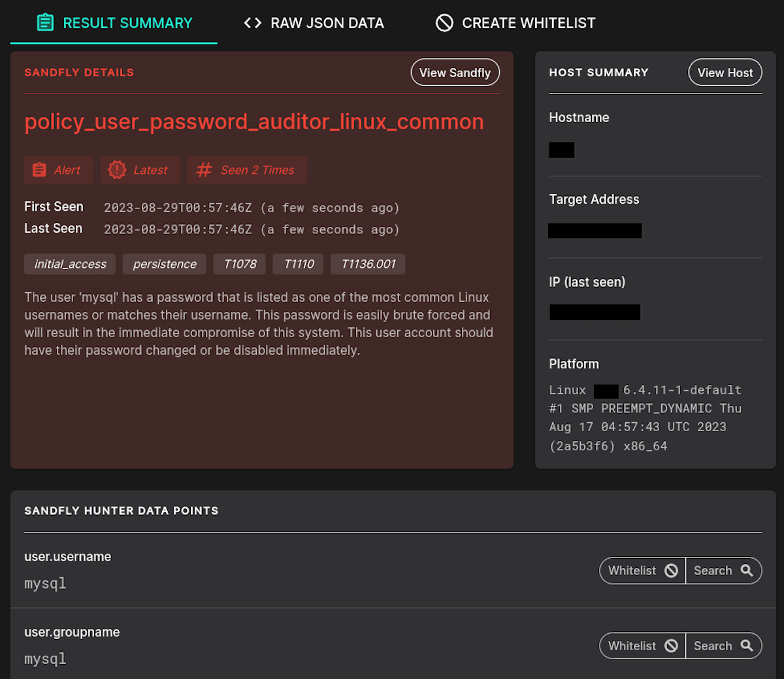Screen dimensions: 784x679
Task: Click the code brackets icon beside Raw JSON Data
Action: (x=252, y=22)
